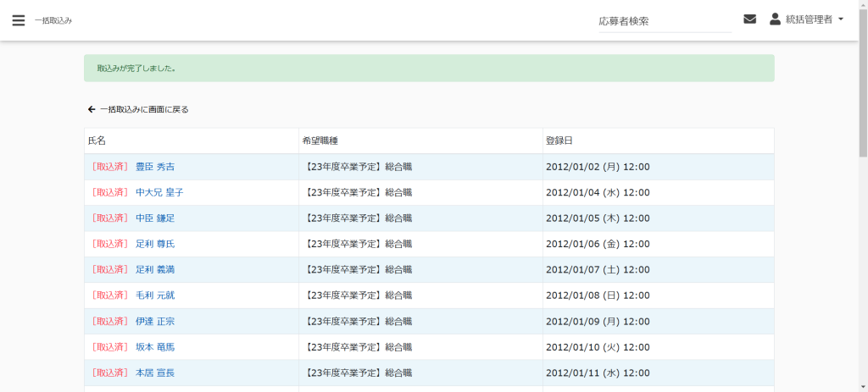The image size is (868, 392).
Task: Open the hamburger navigation menu
Action: tap(19, 20)
